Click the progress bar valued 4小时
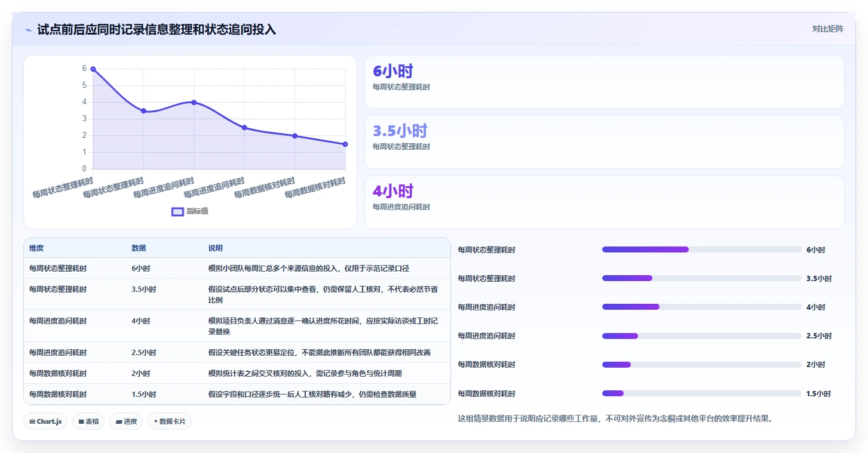 click(702, 307)
